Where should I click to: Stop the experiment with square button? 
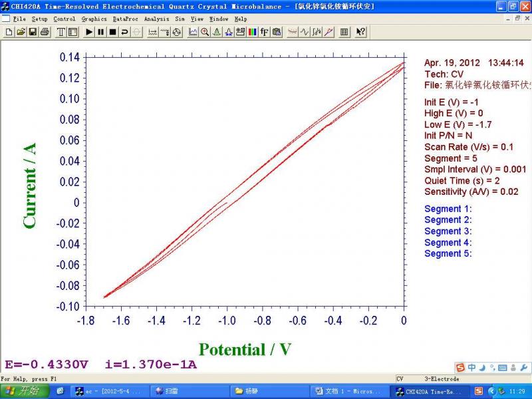click(112, 32)
